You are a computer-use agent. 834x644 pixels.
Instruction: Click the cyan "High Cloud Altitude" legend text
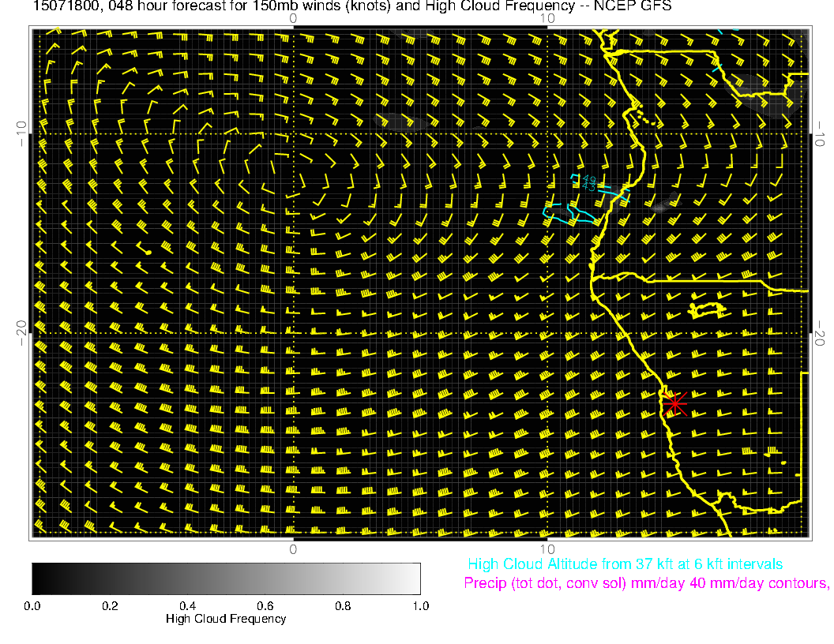coord(625,564)
